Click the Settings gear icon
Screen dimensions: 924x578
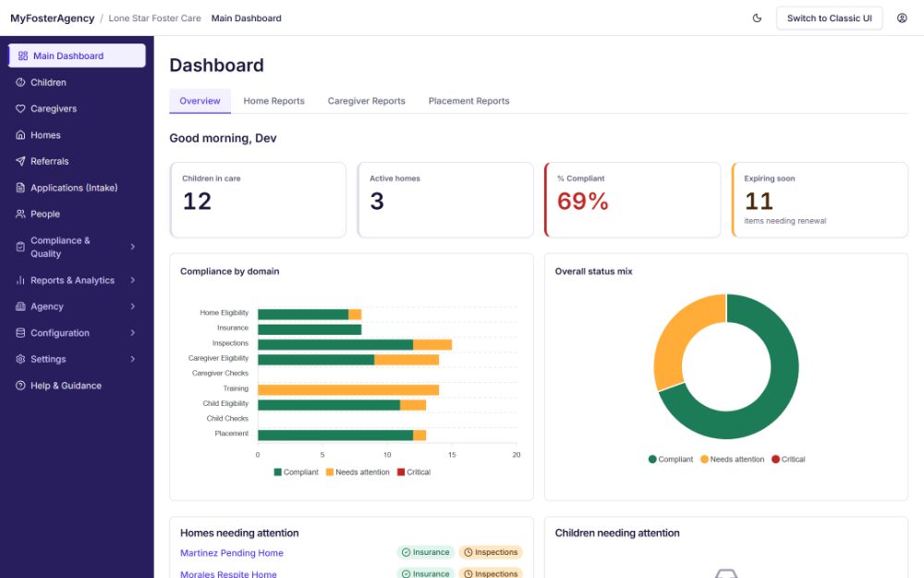(20, 359)
